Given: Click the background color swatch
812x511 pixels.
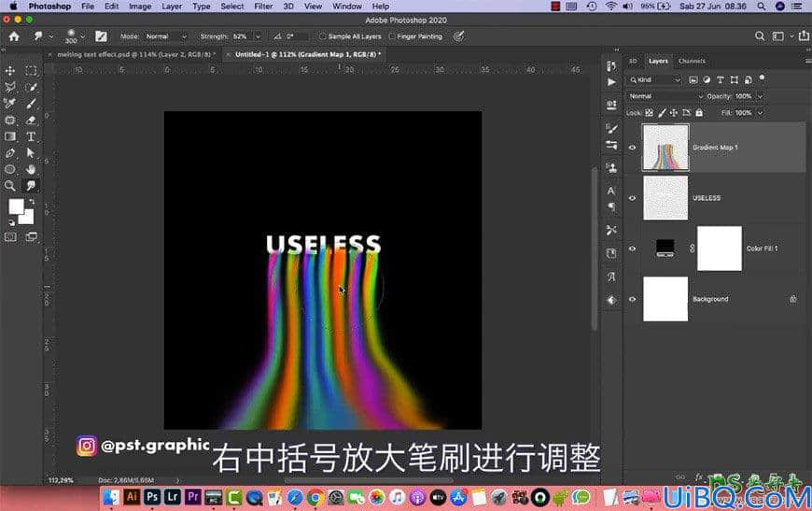Looking at the screenshot, I should [x=28, y=218].
